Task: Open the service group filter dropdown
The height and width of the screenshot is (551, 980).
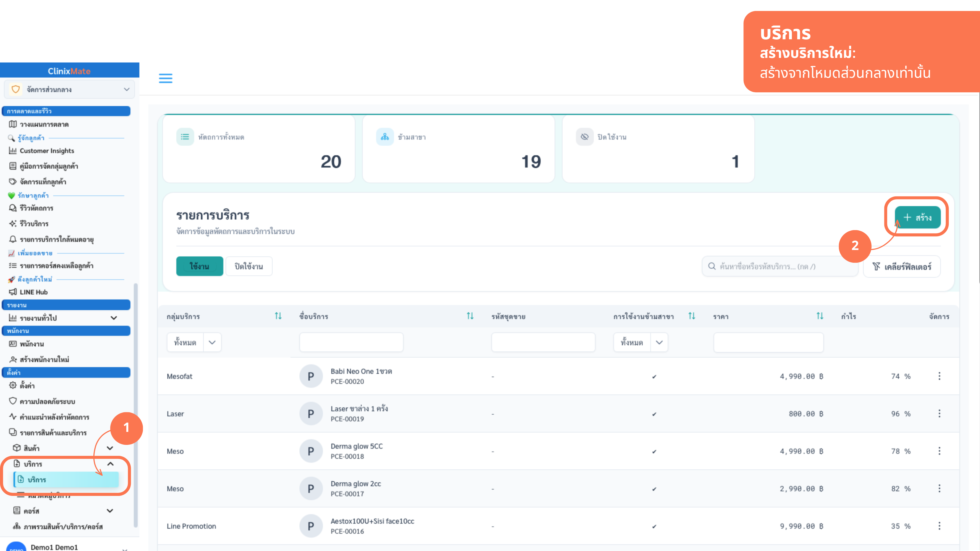Action: [194, 342]
